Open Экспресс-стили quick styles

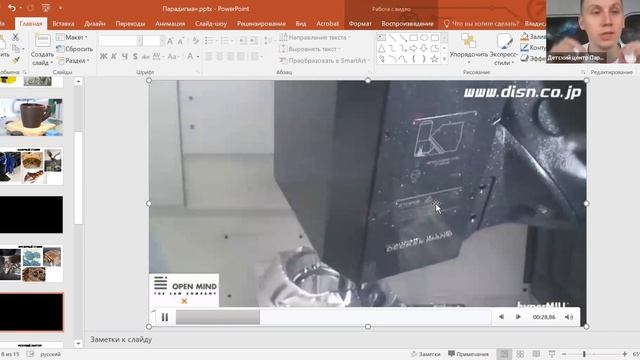[503, 49]
